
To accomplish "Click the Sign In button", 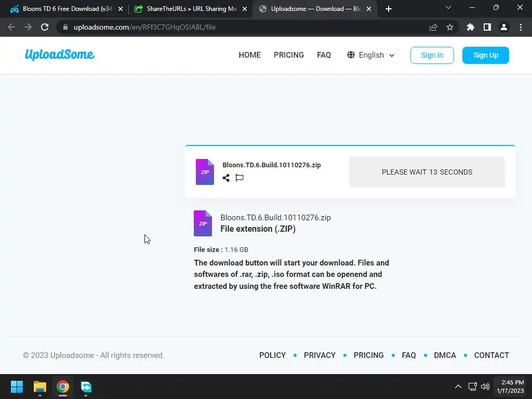I will pyautogui.click(x=432, y=55).
